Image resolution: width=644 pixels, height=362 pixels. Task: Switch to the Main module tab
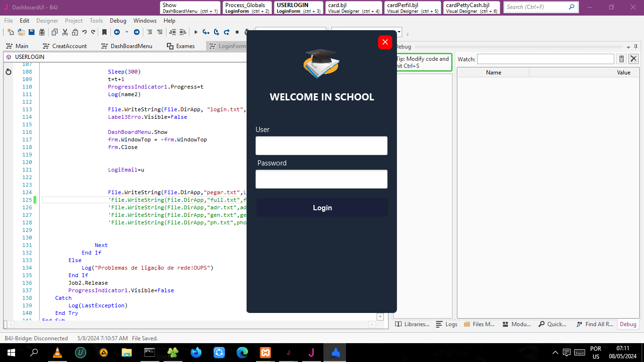point(17,46)
